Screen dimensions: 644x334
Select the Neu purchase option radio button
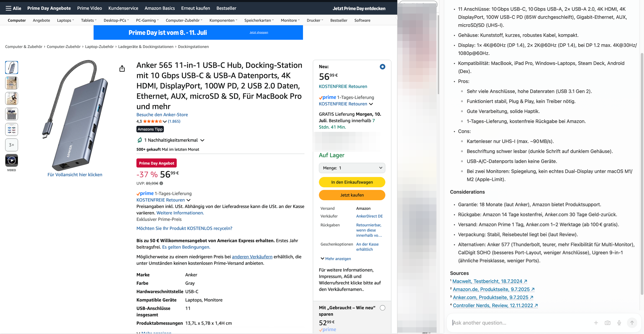(383, 67)
